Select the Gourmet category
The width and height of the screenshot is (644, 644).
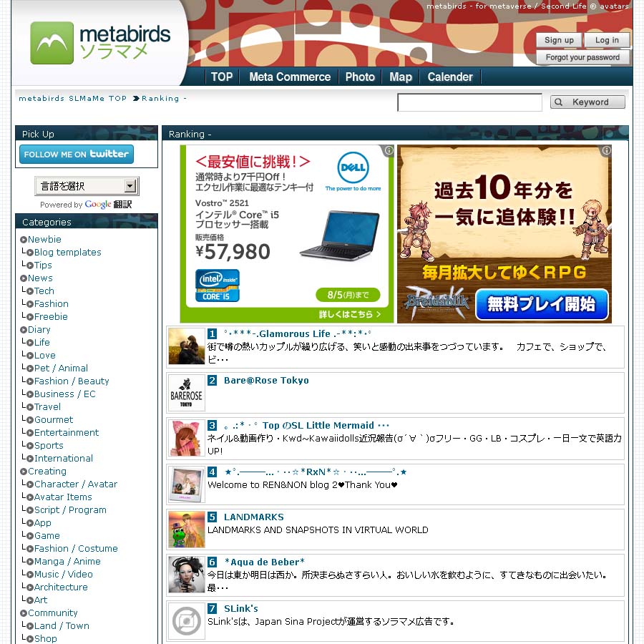click(x=54, y=420)
